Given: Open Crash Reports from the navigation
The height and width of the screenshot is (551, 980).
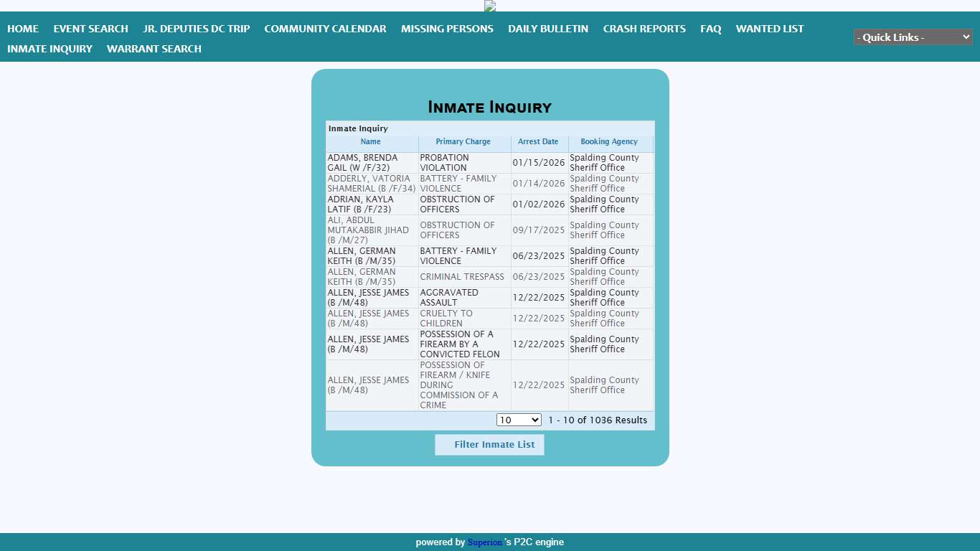Looking at the screenshot, I should pos(644,29).
